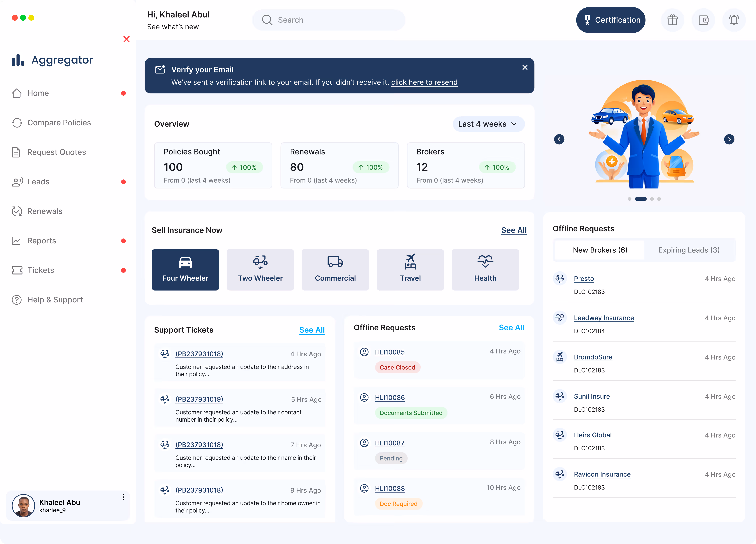Open the 4 Hrs Ago ticket (PB237931018)
This screenshot has width=756, height=544.
(x=199, y=354)
